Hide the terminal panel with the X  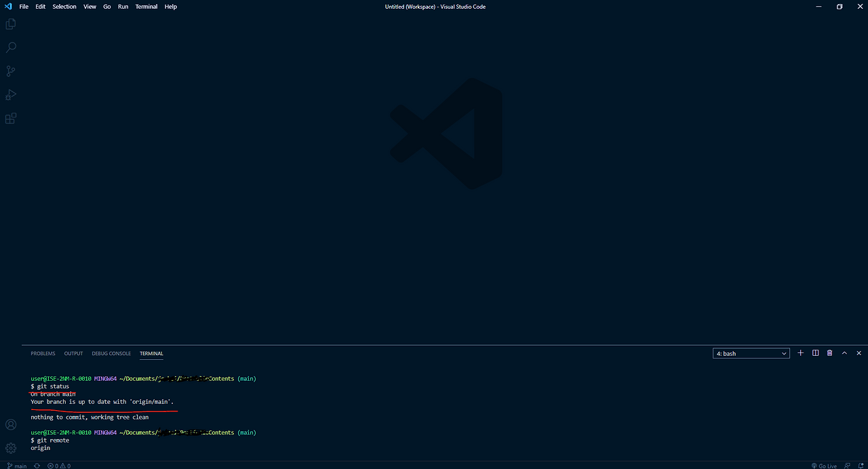pos(859,352)
